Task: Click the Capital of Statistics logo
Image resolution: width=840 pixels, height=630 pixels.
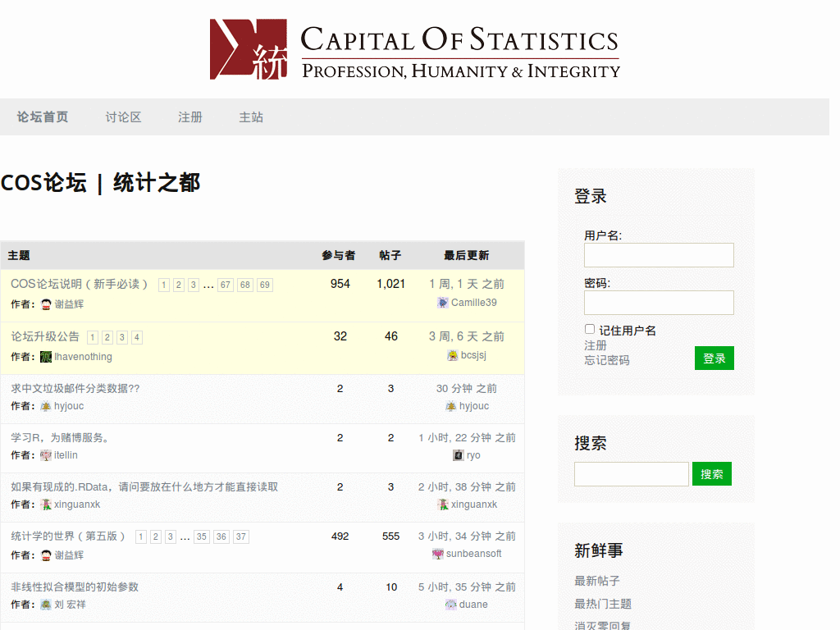Action: click(414, 49)
